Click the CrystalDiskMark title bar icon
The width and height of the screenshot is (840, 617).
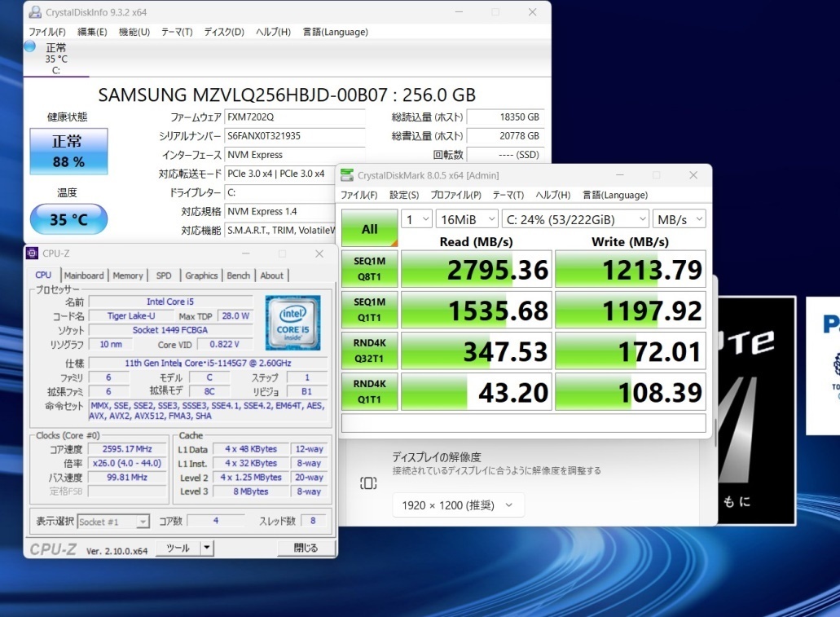click(x=347, y=175)
